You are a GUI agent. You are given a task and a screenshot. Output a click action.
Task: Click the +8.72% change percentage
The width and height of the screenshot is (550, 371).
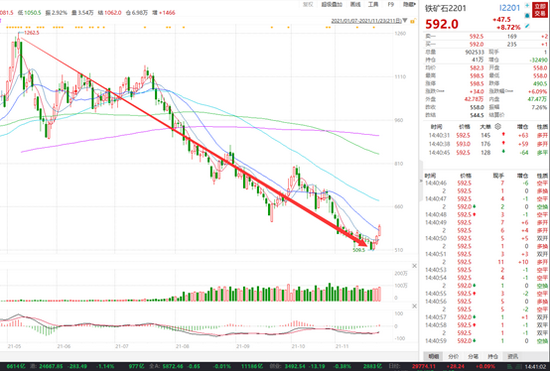pos(509,27)
